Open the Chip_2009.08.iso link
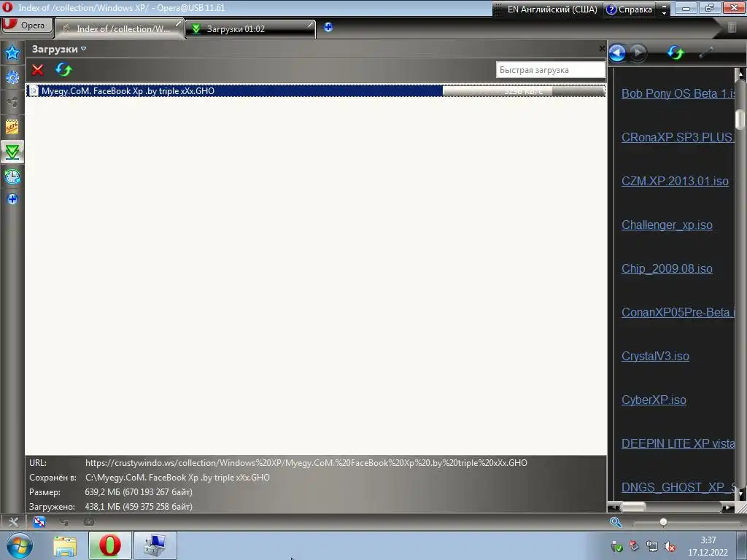Screen dimensions: 747x560 coord(667,268)
